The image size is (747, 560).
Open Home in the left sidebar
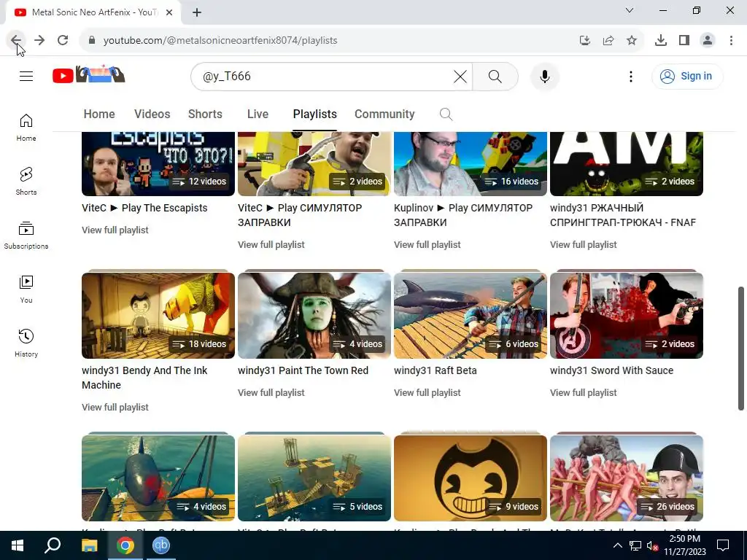click(26, 128)
